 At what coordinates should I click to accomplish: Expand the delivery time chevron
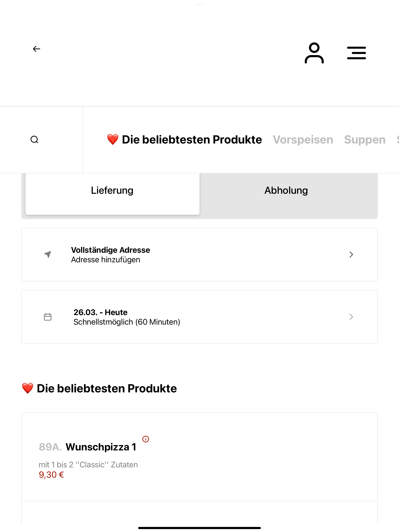click(351, 317)
